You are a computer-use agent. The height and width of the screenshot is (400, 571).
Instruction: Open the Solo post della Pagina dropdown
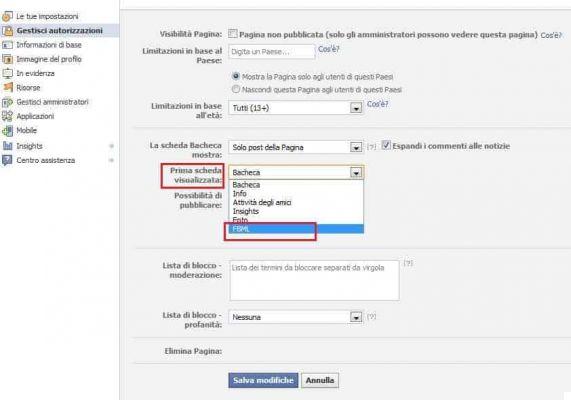coord(295,147)
